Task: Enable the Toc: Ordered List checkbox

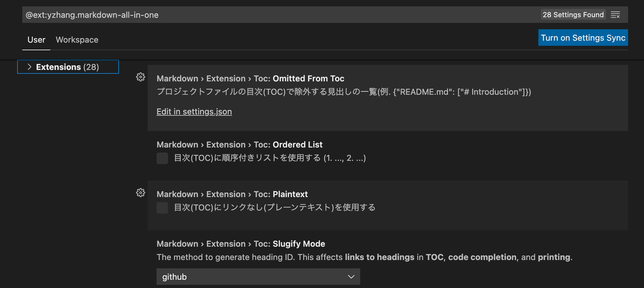Action: [162, 158]
